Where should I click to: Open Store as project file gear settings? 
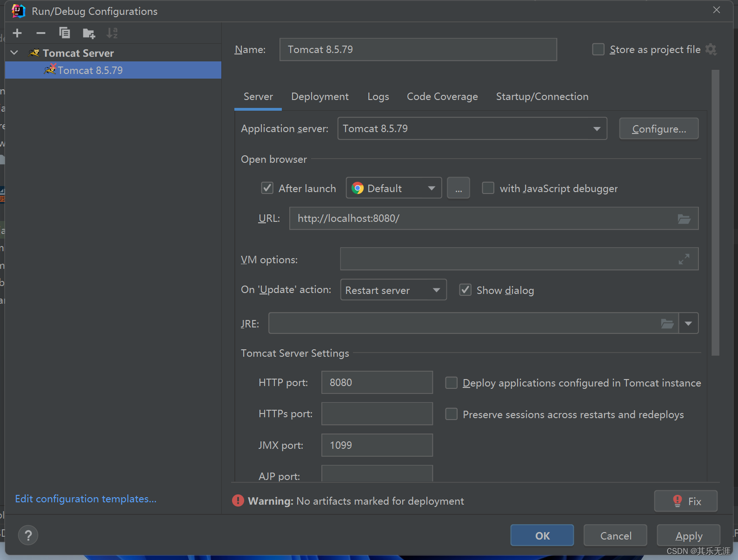tap(711, 49)
